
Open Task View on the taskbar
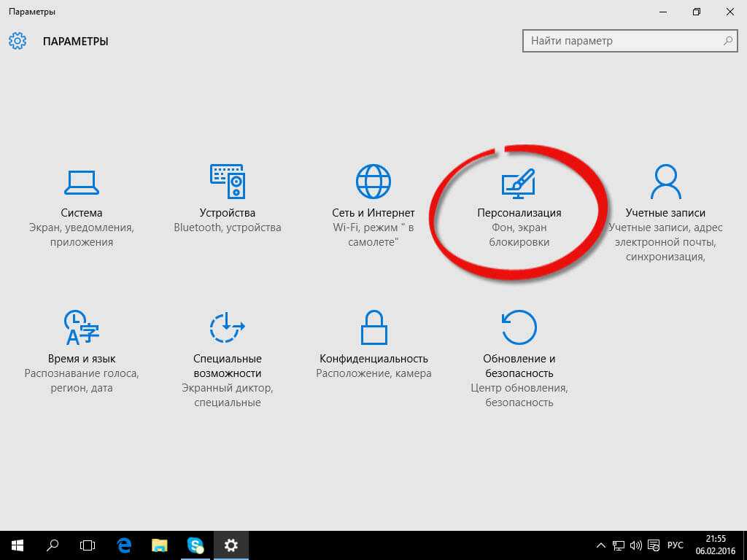88,545
